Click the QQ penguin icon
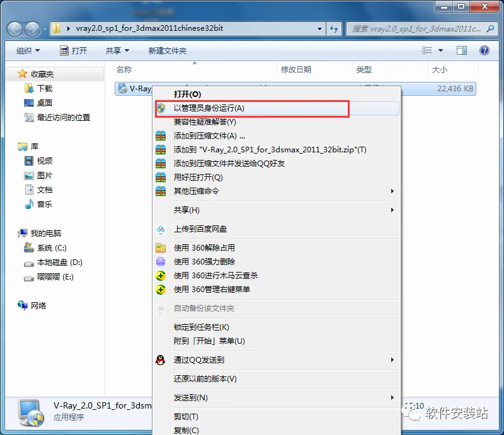 (161, 360)
